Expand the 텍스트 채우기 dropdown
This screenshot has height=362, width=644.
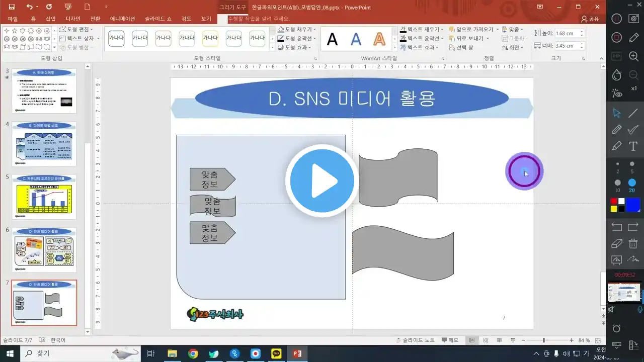tap(442, 30)
